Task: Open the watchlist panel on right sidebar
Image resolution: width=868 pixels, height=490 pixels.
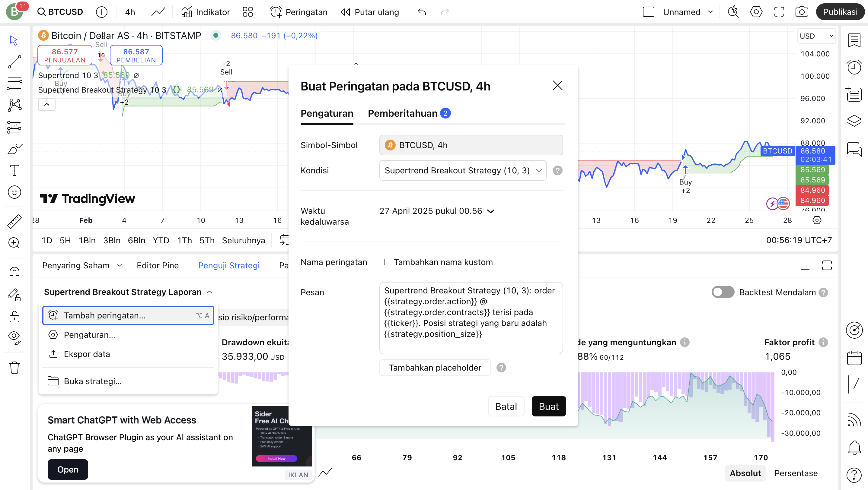Action: click(x=854, y=40)
